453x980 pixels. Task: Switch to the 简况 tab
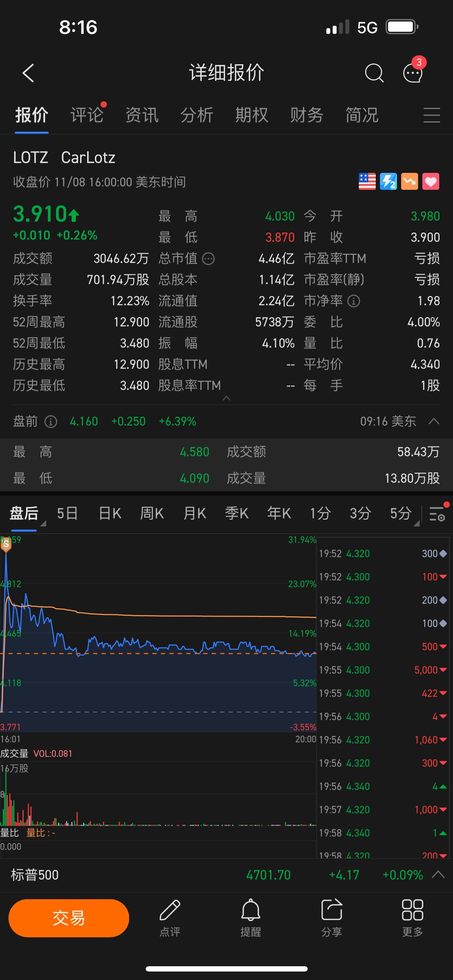[362, 115]
